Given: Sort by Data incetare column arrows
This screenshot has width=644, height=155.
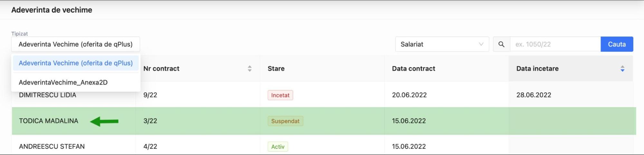Looking at the screenshot, I should click(x=622, y=68).
